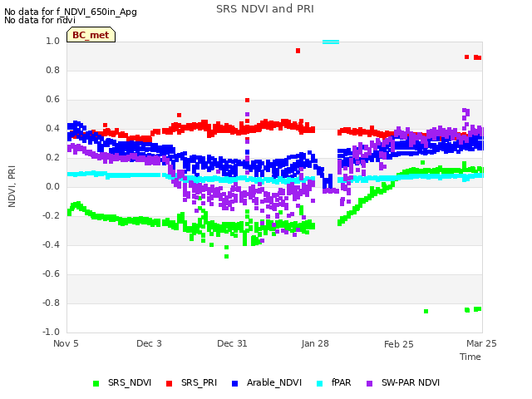Click the -0.8 y-axis tick label
Screen dimensions: 532x399
click(51, 303)
